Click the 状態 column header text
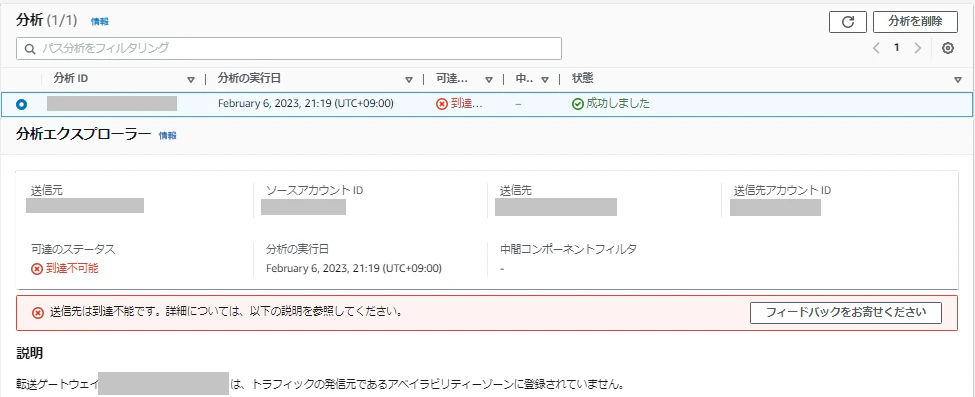975x397 pixels. click(x=583, y=79)
